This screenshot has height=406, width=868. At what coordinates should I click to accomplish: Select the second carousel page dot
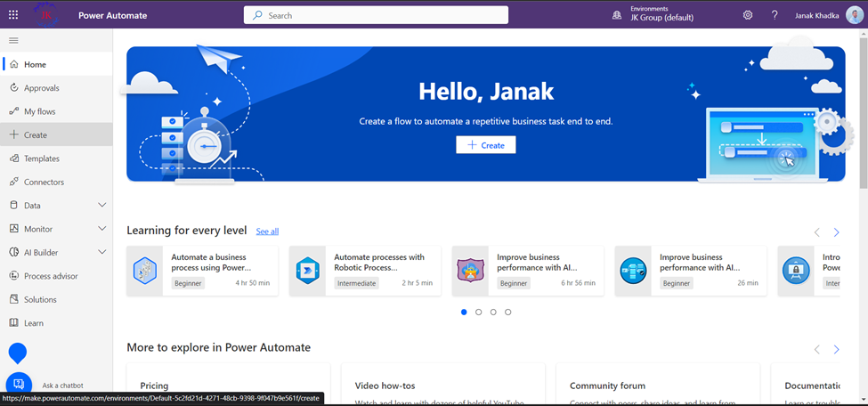pyautogui.click(x=479, y=312)
